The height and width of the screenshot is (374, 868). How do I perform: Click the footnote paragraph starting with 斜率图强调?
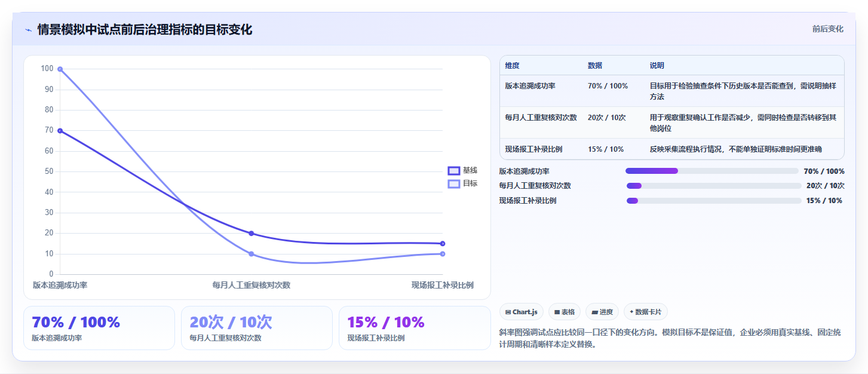tap(670, 338)
